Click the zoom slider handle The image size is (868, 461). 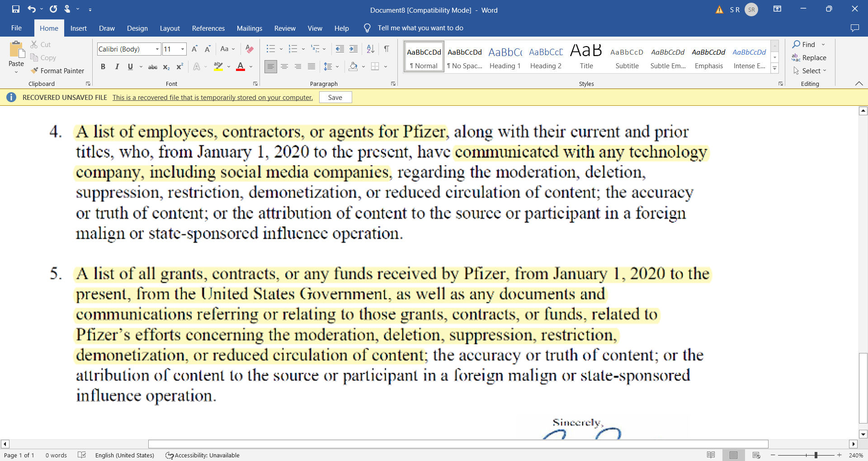pyautogui.click(x=816, y=455)
